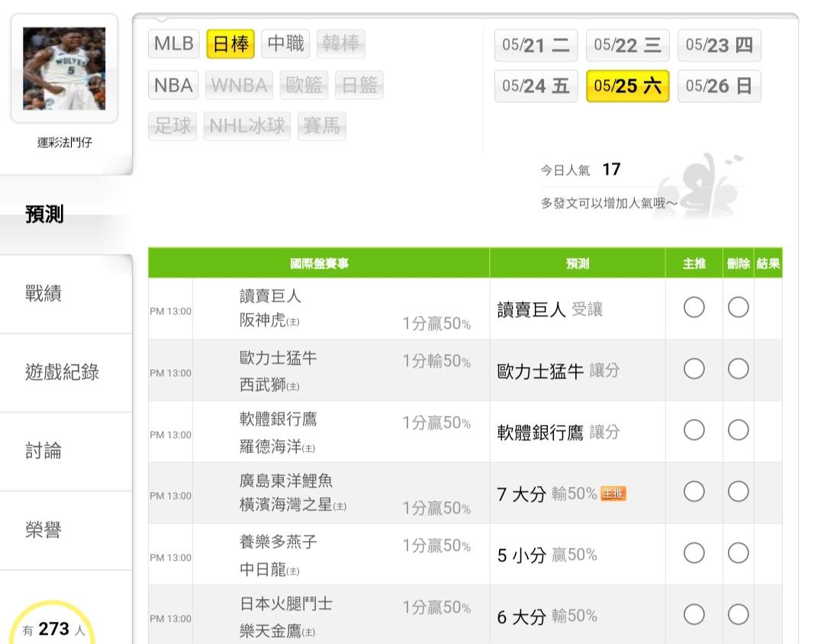Click the 刪除 column header
Image resolution: width=824 pixels, height=644 pixels.
(x=738, y=263)
